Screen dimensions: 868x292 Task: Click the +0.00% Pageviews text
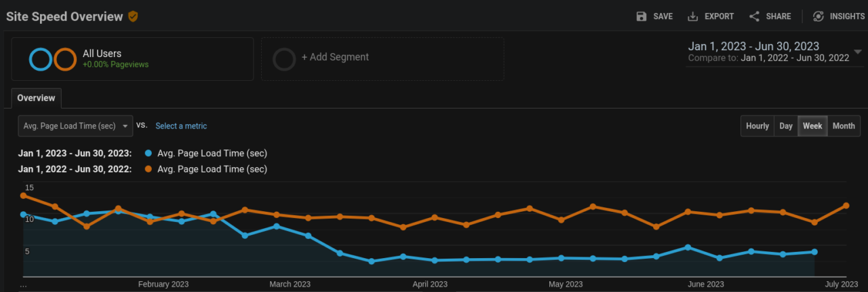coord(115,65)
